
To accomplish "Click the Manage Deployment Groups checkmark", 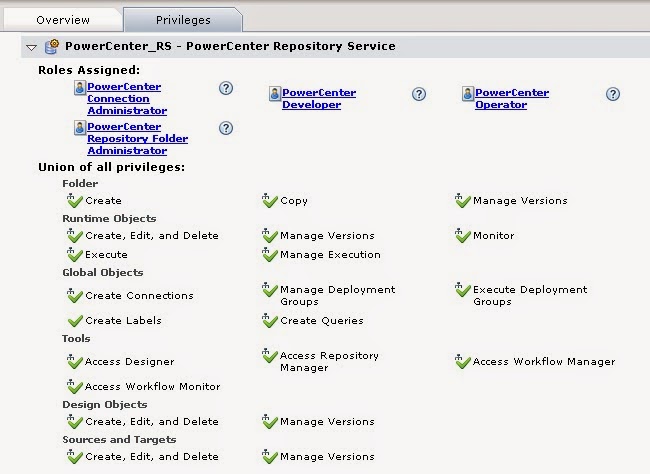I will point(269,290).
